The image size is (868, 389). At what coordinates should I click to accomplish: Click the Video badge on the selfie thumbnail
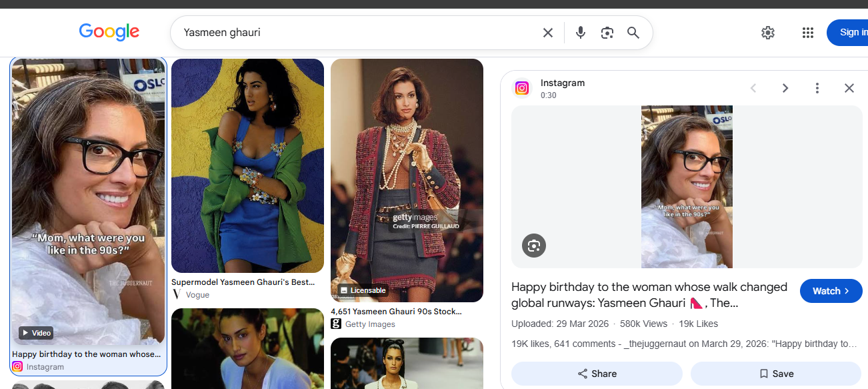[x=36, y=332]
